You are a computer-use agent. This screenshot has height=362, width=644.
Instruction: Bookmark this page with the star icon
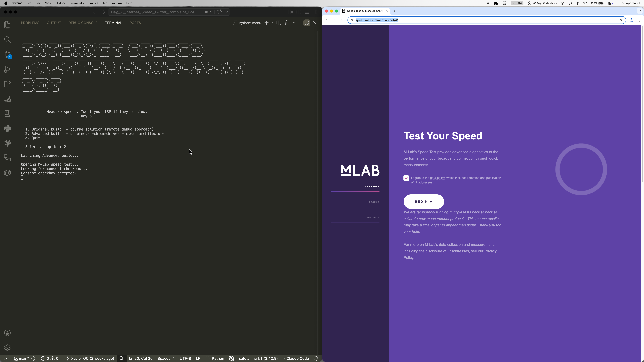pyautogui.click(x=621, y=20)
